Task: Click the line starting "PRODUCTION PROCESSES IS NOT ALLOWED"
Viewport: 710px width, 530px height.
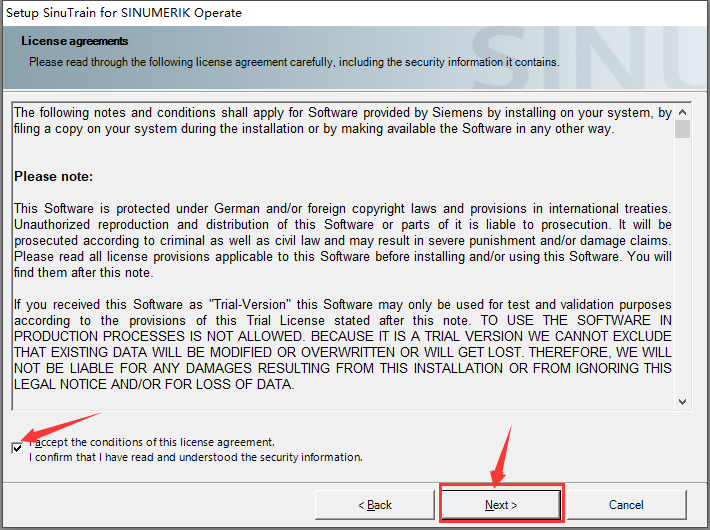Action: point(342,336)
